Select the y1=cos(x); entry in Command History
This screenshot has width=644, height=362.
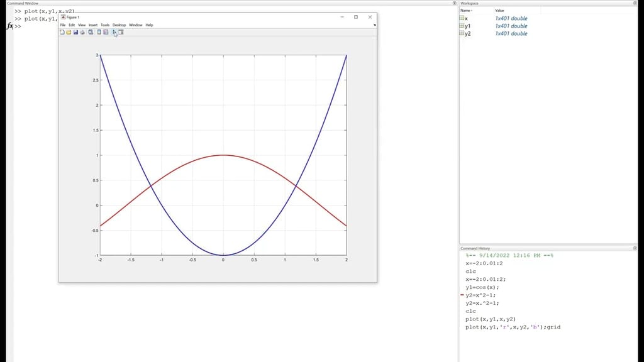tap(481, 287)
